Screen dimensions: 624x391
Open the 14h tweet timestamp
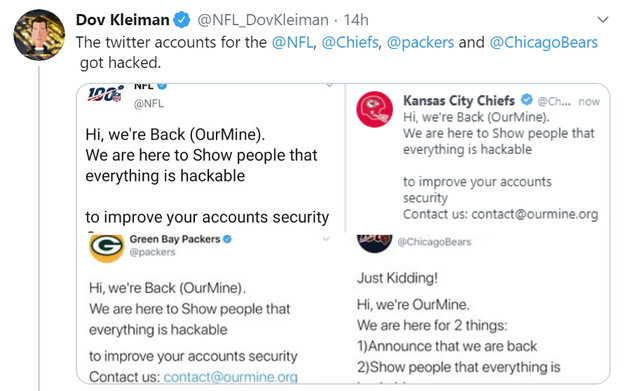[356, 20]
